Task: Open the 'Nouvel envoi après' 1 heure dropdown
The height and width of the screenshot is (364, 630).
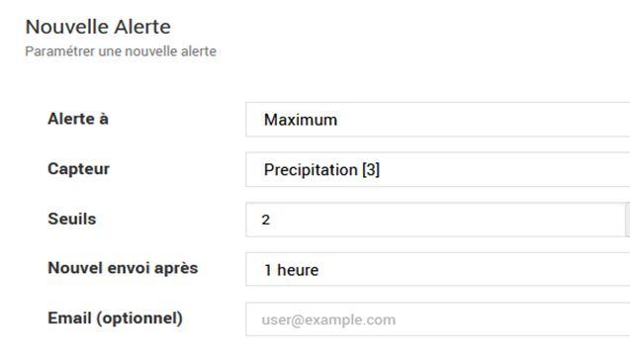Action: click(438, 269)
